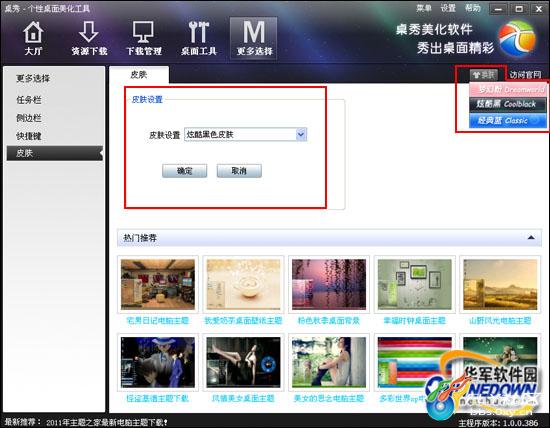Visit the official site via 访问官网
Screen dimensions: 550x428
[525, 74]
